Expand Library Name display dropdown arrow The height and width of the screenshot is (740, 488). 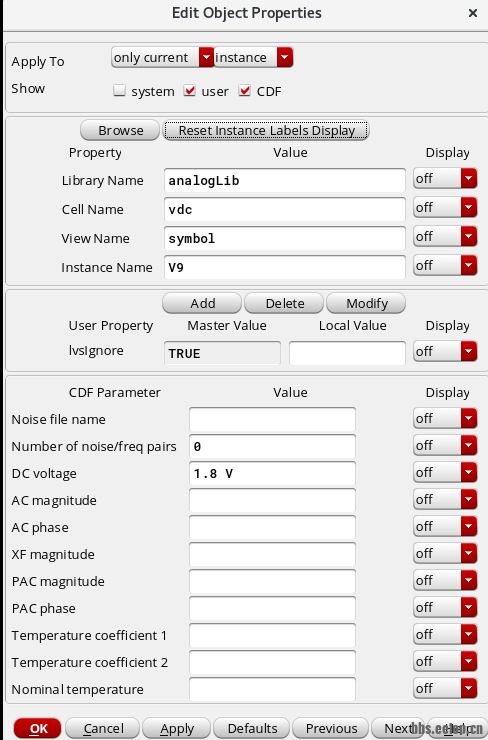(469, 179)
